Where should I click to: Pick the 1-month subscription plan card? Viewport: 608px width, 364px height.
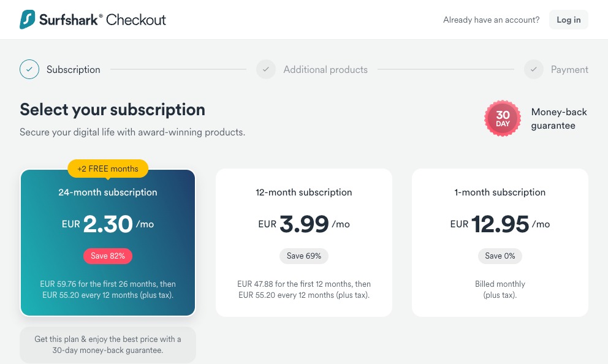[500, 243]
